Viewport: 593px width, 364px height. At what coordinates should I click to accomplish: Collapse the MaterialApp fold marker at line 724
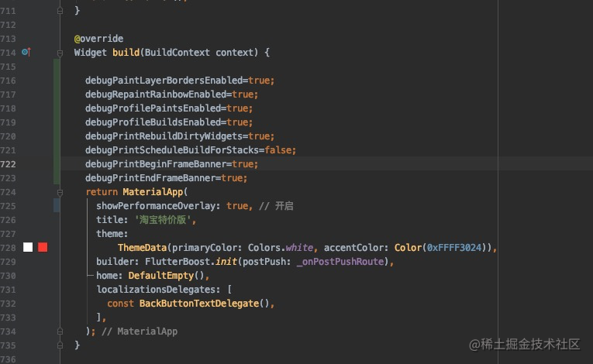pyautogui.click(x=60, y=192)
